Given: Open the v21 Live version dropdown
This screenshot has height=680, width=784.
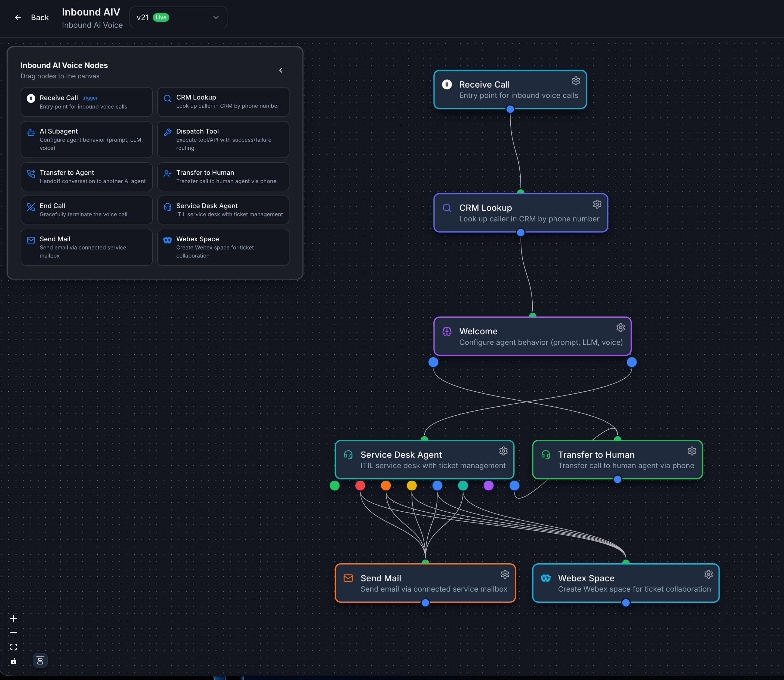Looking at the screenshot, I should click(x=178, y=17).
